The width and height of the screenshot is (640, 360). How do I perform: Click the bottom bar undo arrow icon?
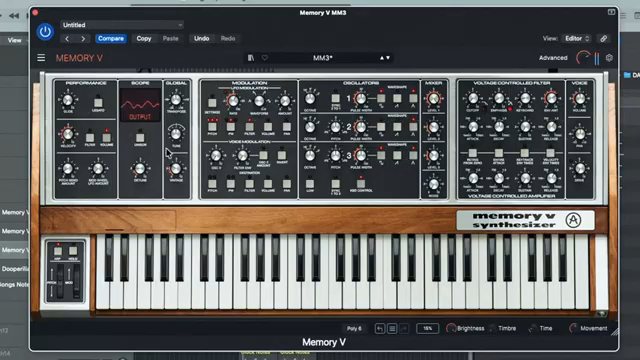click(x=380, y=329)
